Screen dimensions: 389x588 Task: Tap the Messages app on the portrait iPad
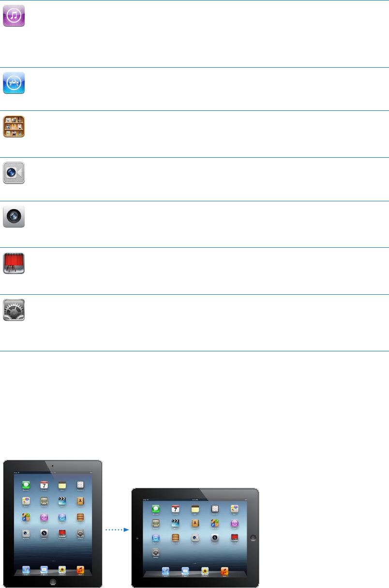26,485
